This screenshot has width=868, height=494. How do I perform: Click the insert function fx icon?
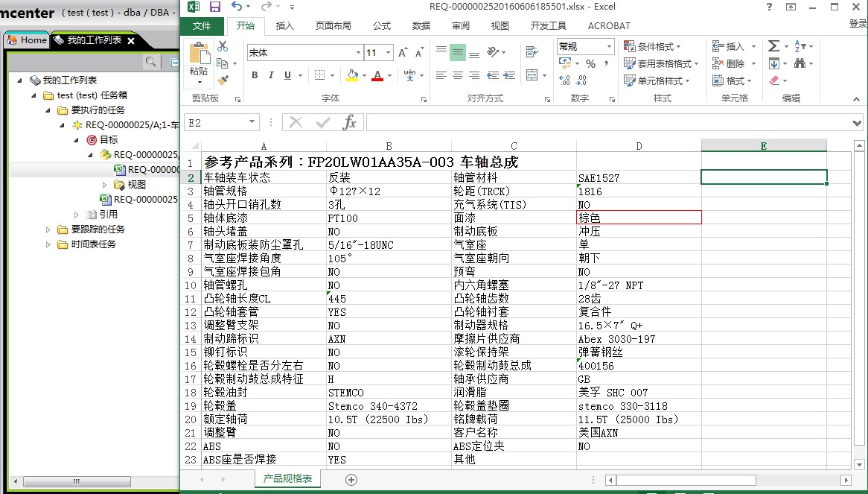[x=349, y=123]
